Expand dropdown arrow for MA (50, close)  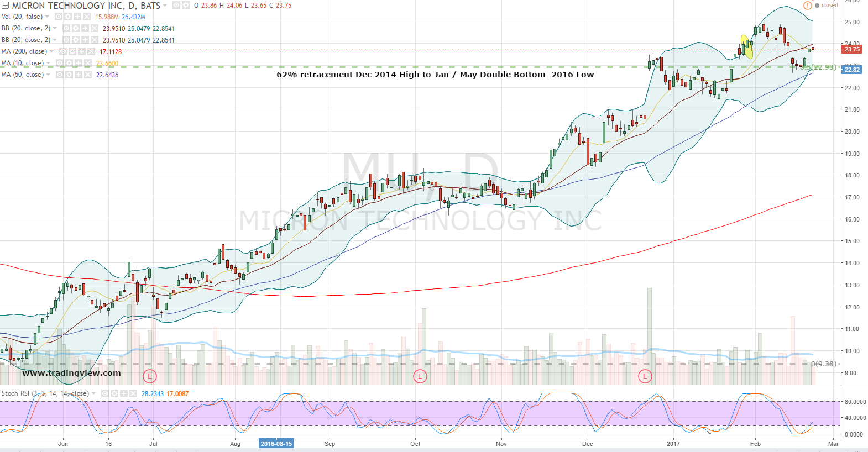pyautogui.click(x=48, y=75)
